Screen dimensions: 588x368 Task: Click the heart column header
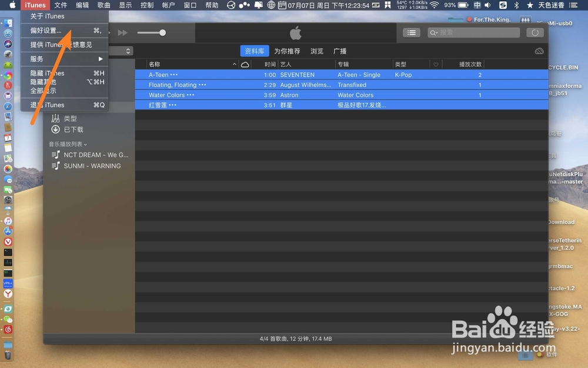point(436,65)
